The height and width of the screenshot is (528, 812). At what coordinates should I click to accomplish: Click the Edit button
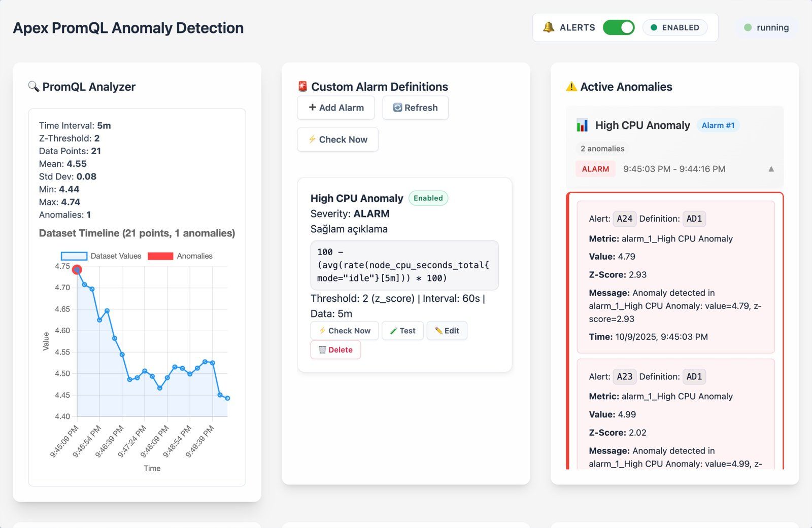click(x=447, y=331)
